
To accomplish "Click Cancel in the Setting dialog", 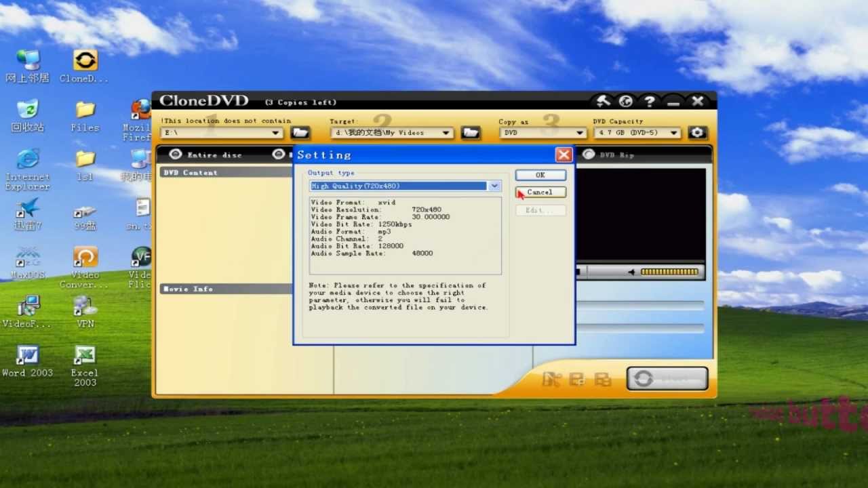I will pyautogui.click(x=540, y=192).
